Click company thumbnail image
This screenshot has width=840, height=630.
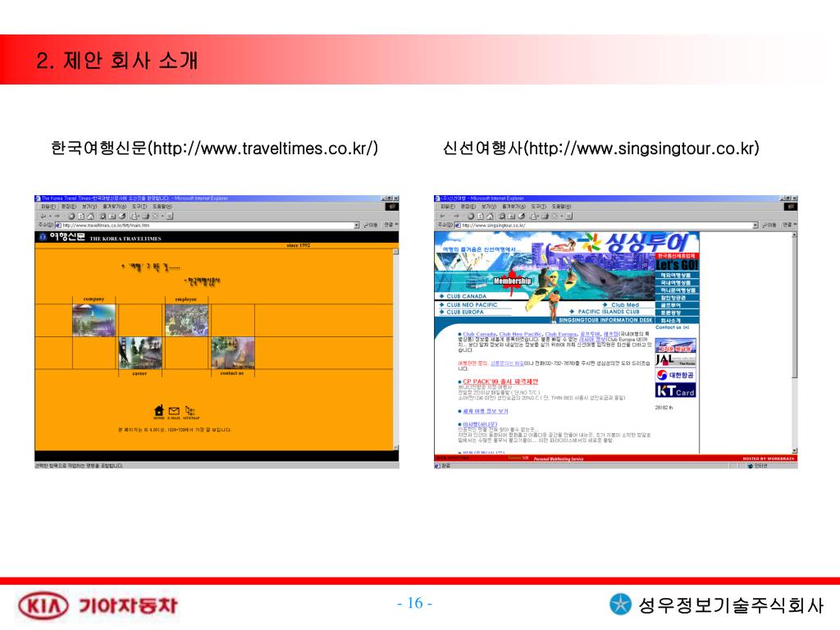point(94,321)
